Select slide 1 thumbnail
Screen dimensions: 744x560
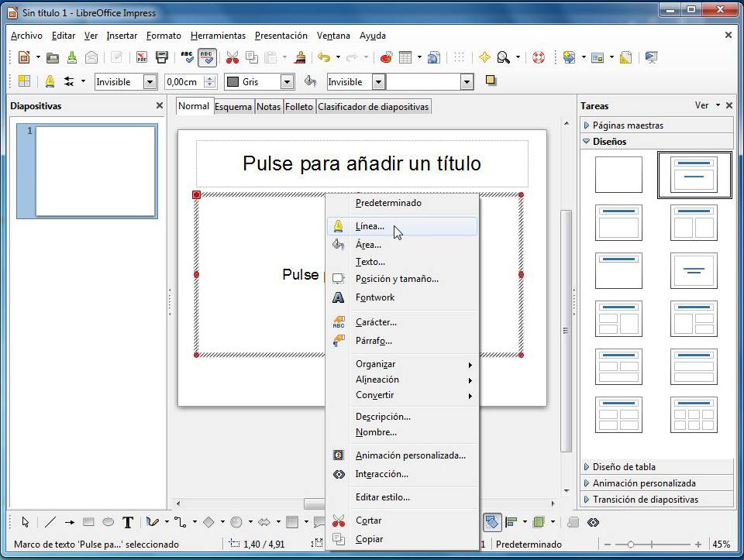(x=95, y=171)
